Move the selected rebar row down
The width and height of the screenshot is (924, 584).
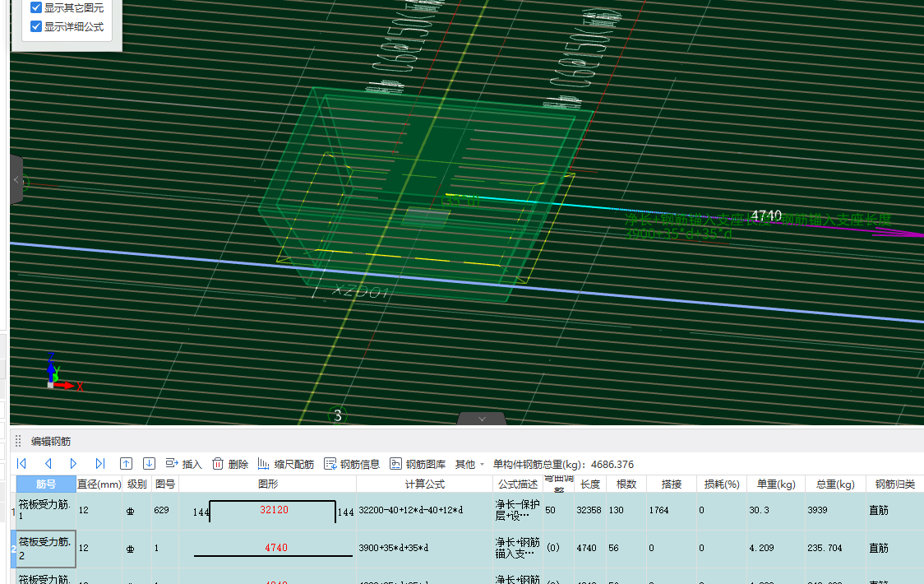tap(149, 464)
